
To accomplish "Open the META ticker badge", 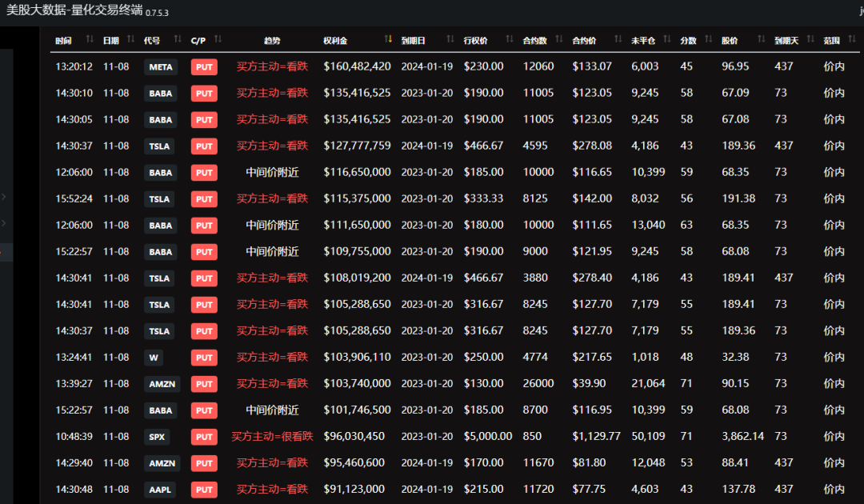I will 161,67.
